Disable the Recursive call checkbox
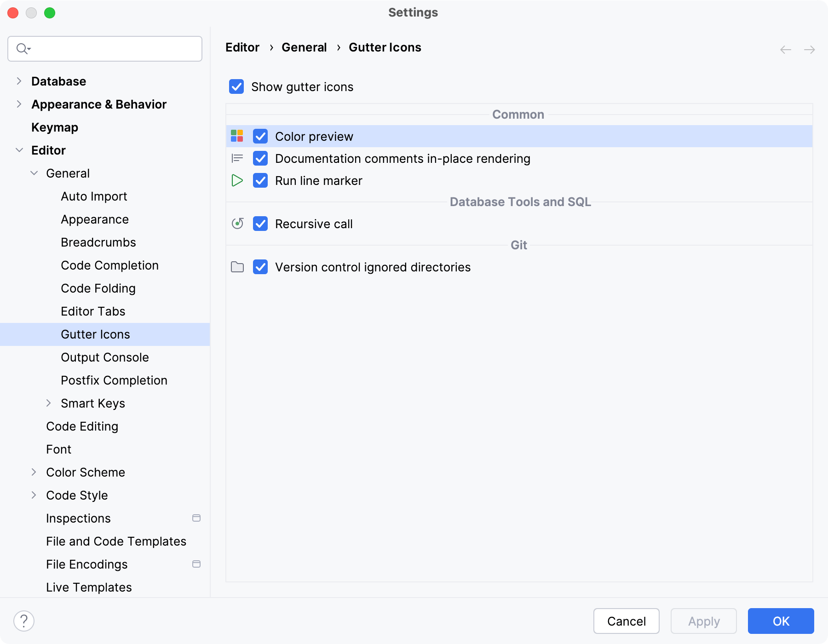828x644 pixels. 260,224
